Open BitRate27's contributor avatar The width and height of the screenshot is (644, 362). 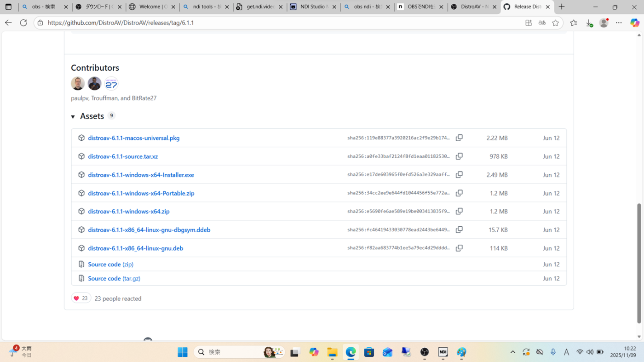coord(111,83)
